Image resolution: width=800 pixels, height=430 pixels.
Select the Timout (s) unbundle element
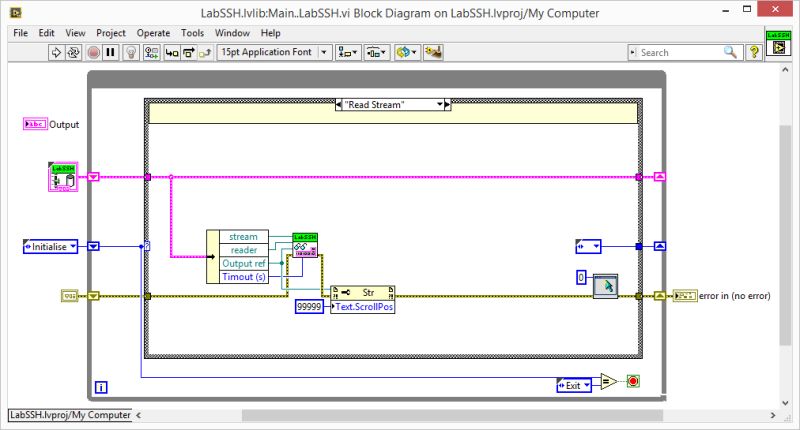pyautogui.click(x=243, y=276)
